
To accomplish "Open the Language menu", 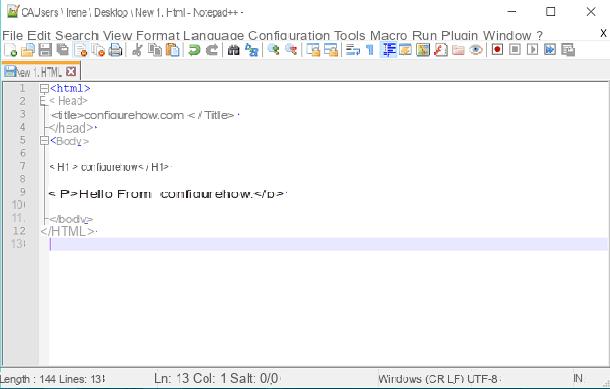I will point(214,35).
